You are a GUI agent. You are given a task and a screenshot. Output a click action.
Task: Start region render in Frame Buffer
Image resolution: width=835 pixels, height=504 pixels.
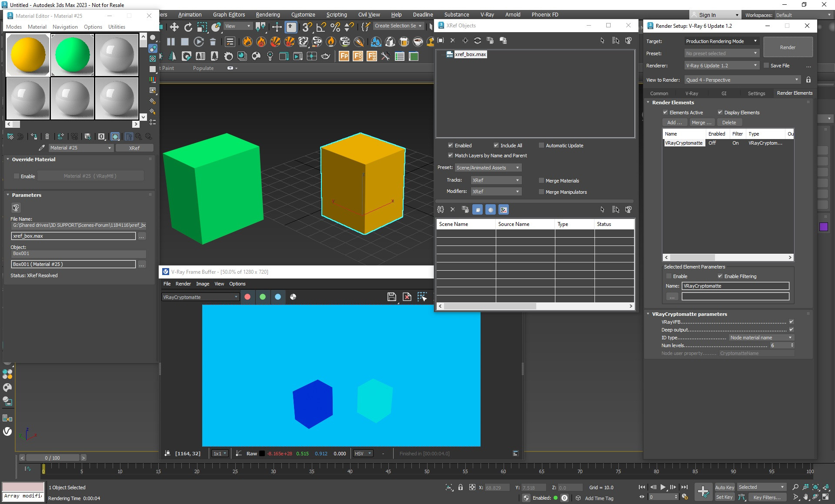click(x=422, y=297)
